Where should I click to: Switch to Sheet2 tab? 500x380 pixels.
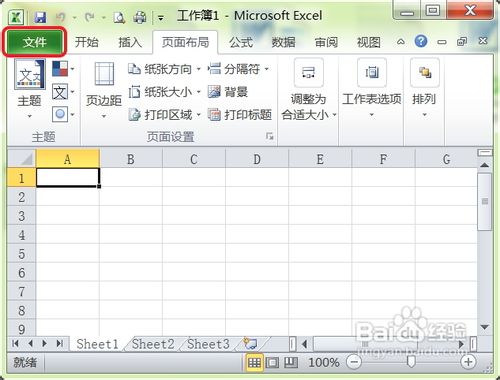(x=153, y=344)
